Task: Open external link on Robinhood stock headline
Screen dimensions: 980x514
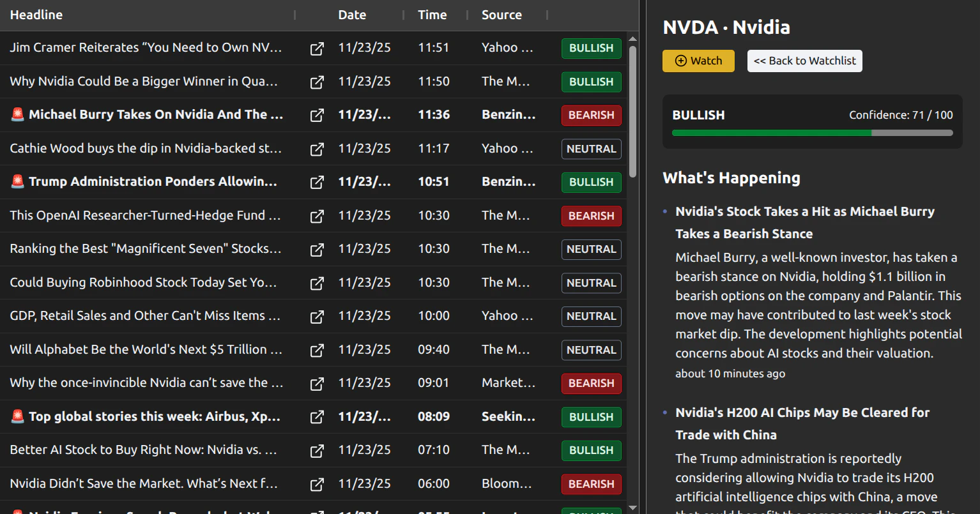Action: pyautogui.click(x=316, y=283)
